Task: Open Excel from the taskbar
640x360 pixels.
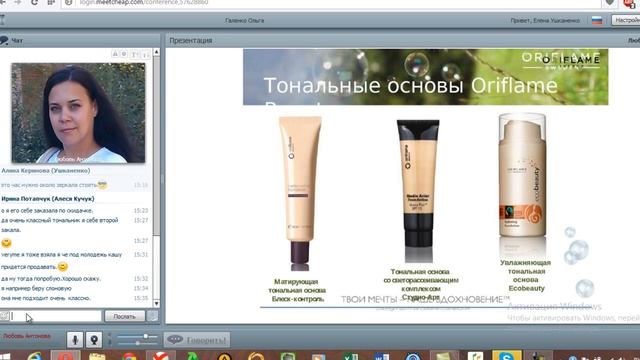Action: coord(351,356)
